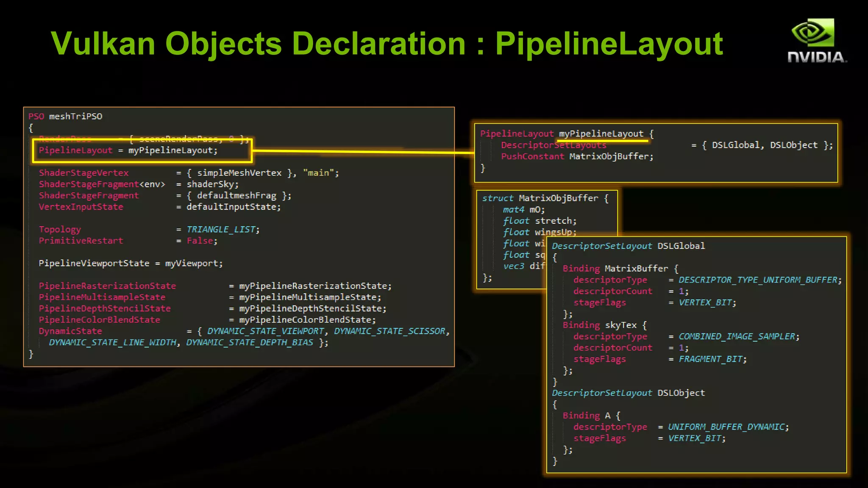The image size is (868, 488).
Task: Click 'PushConstant MatrixObjBuffer;' line
Action: click(x=577, y=156)
